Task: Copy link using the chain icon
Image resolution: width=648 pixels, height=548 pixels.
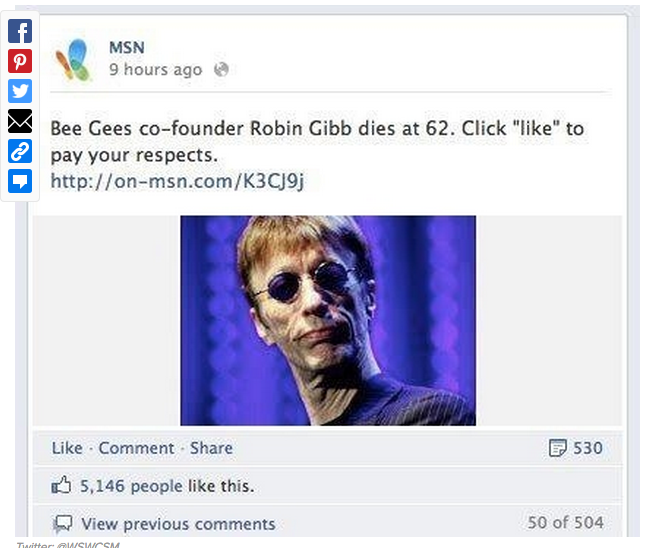Action: (20, 151)
